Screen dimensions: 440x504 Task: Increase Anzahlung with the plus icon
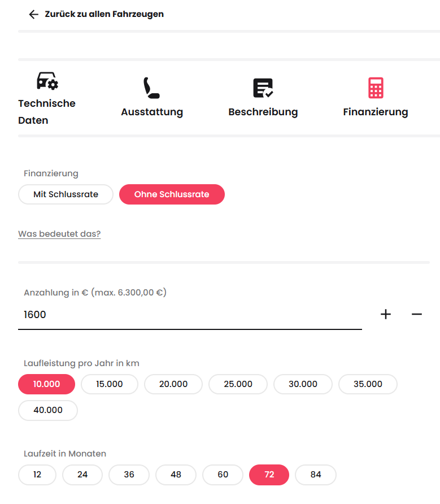pyautogui.click(x=386, y=315)
